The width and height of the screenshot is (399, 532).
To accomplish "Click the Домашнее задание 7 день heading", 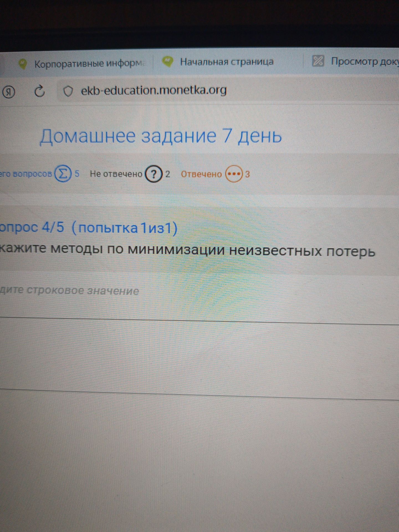I will pos(161,136).
